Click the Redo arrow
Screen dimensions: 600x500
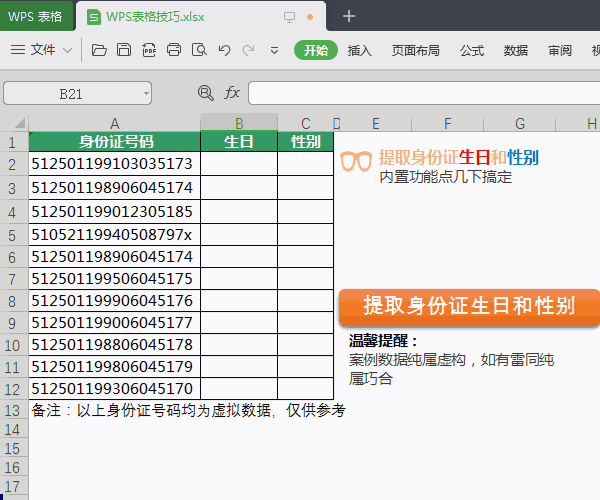pyautogui.click(x=248, y=50)
